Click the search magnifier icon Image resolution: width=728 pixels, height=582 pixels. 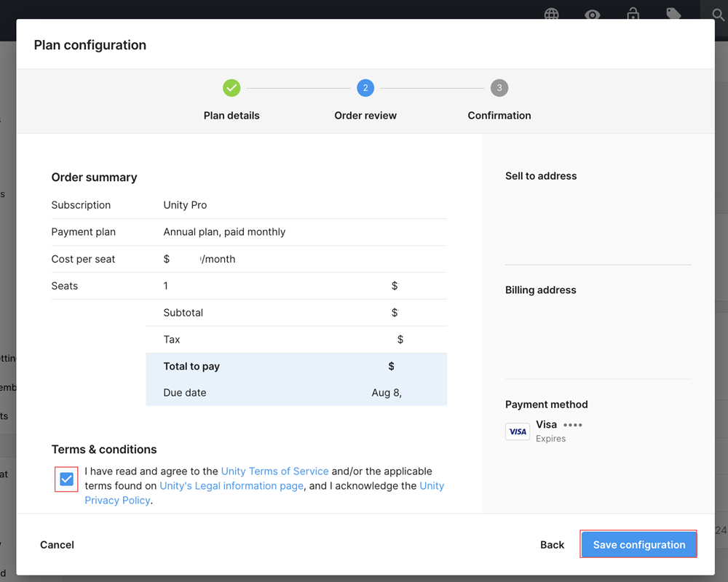pyautogui.click(x=718, y=15)
